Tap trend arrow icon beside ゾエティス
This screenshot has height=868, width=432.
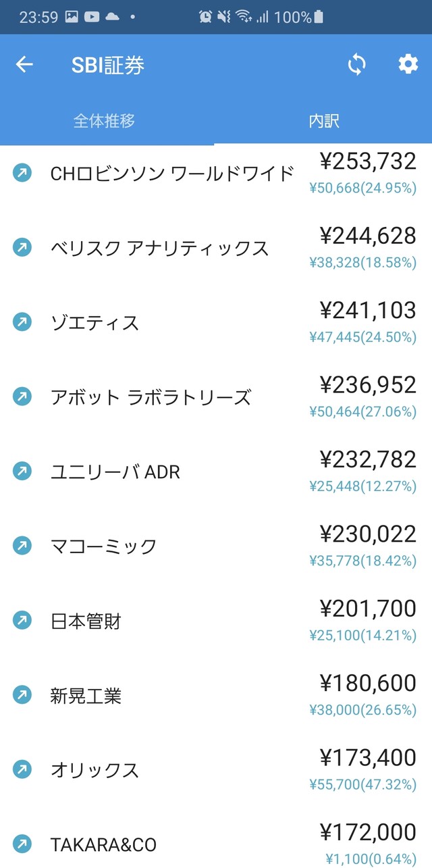coord(22,322)
